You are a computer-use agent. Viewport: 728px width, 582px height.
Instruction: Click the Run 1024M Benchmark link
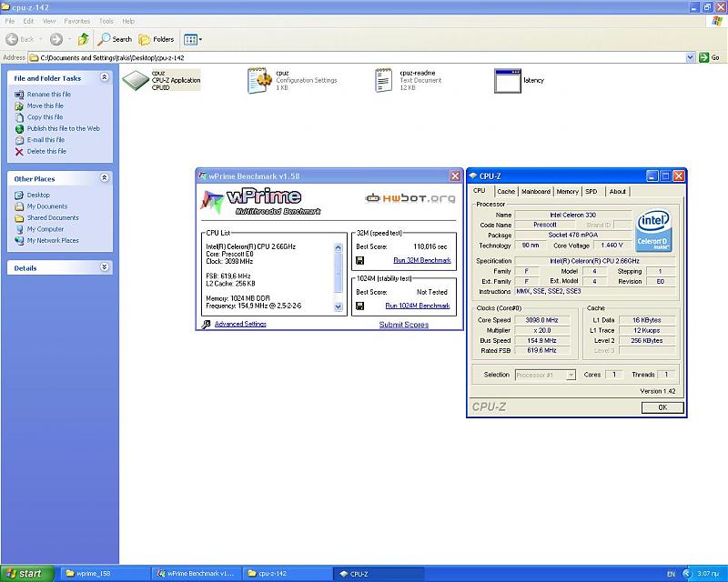coord(418,306)
